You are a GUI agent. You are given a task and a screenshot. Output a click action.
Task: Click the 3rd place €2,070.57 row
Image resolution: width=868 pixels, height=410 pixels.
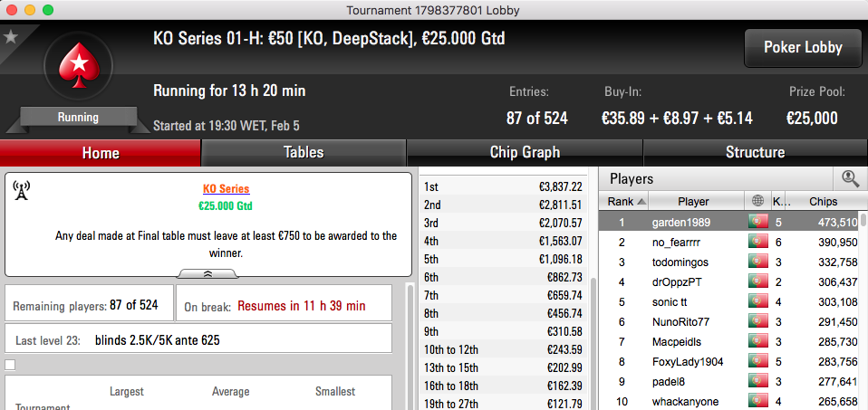point(503,223)
